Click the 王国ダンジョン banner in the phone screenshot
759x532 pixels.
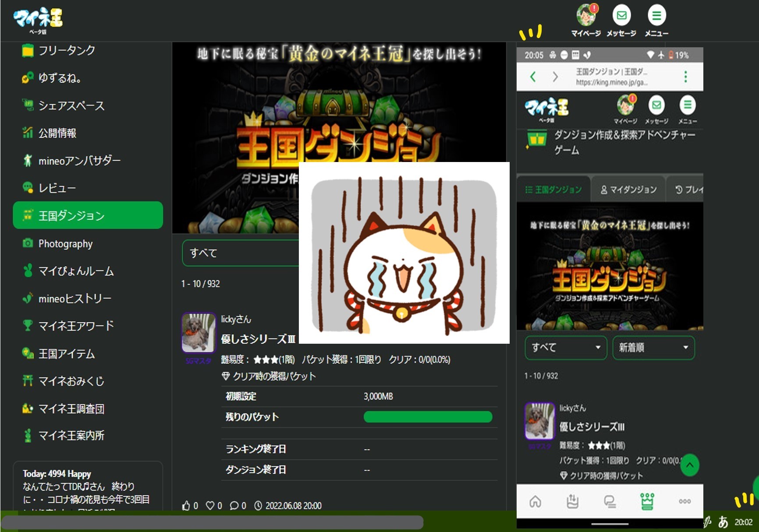(x=610, y=266)
